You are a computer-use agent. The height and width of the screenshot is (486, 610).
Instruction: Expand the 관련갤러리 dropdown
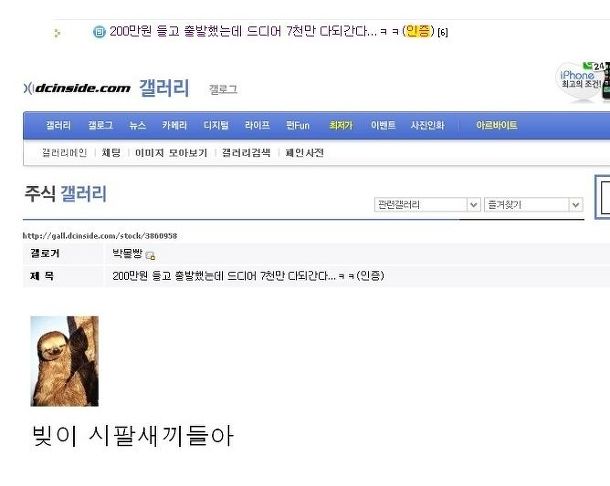coord(427,205)
